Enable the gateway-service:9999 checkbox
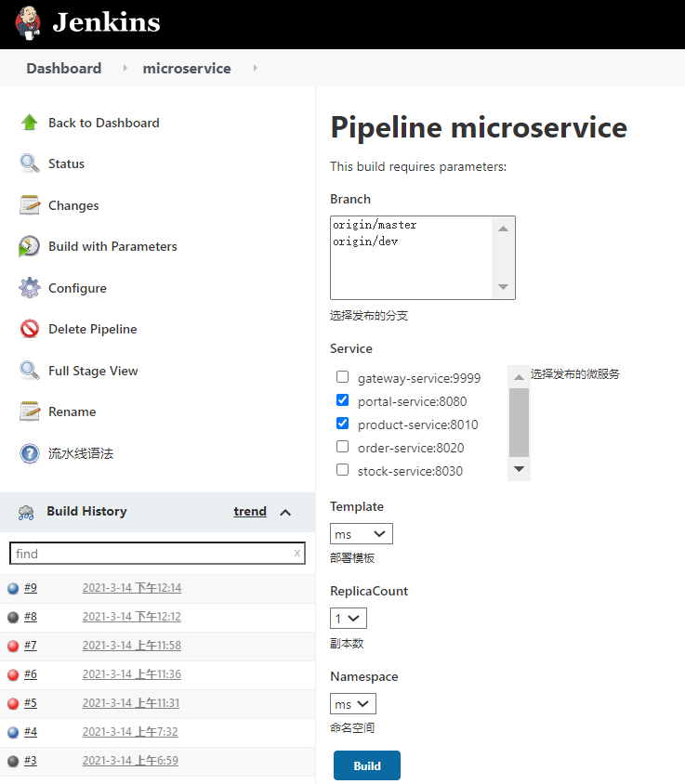This screenshot has width=685, height=784. click(x=343, y=377)
